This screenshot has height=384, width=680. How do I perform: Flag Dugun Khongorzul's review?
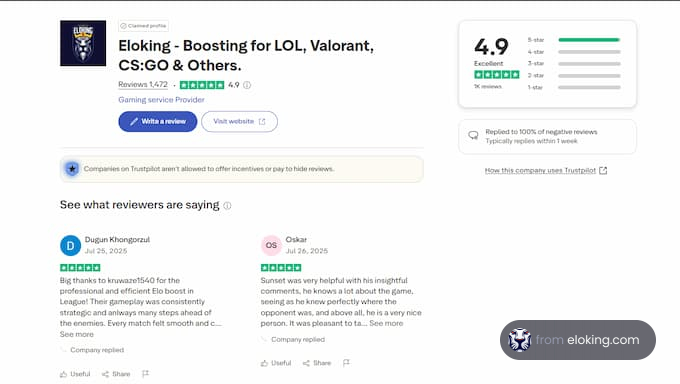145,374
